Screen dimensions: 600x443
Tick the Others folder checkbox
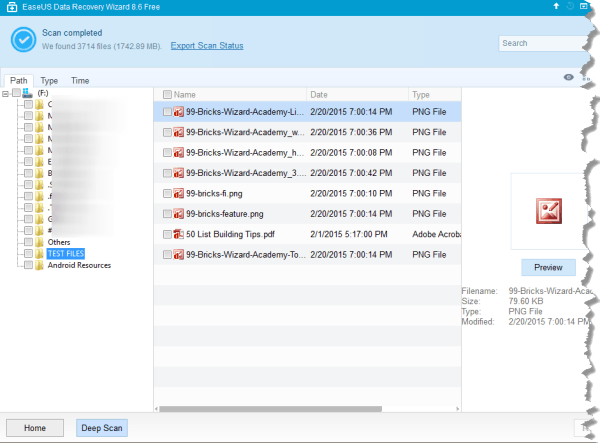coord(28,242)
